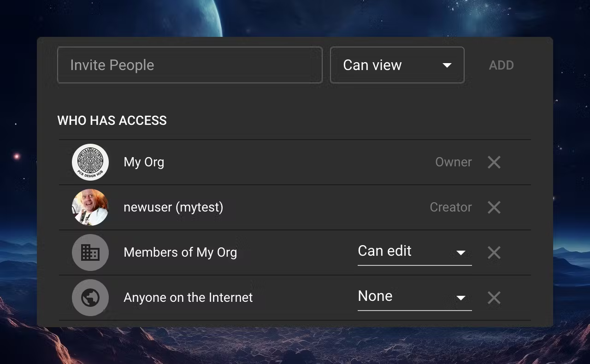
Task: Click the Anyone on the Internet label
Action: [x=188, y=298]
